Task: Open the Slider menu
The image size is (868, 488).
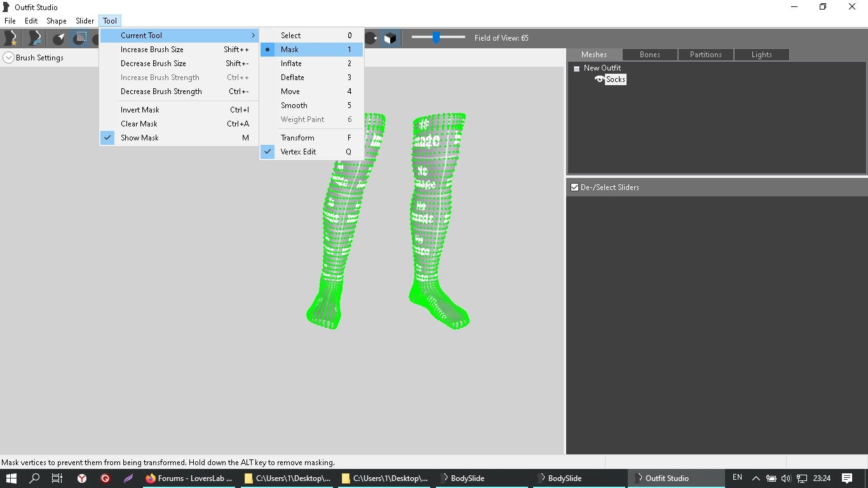Action: click(85, 21)
